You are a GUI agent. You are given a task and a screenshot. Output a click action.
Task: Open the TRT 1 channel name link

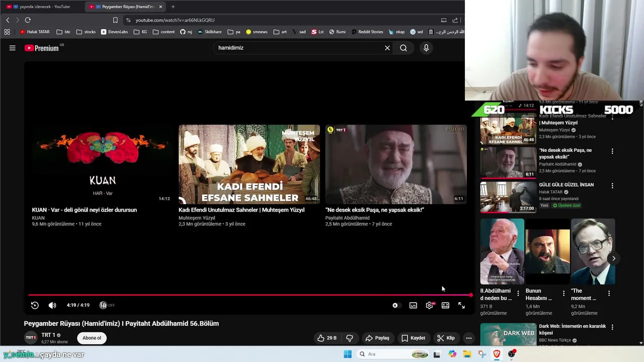[x=48, y=335]
